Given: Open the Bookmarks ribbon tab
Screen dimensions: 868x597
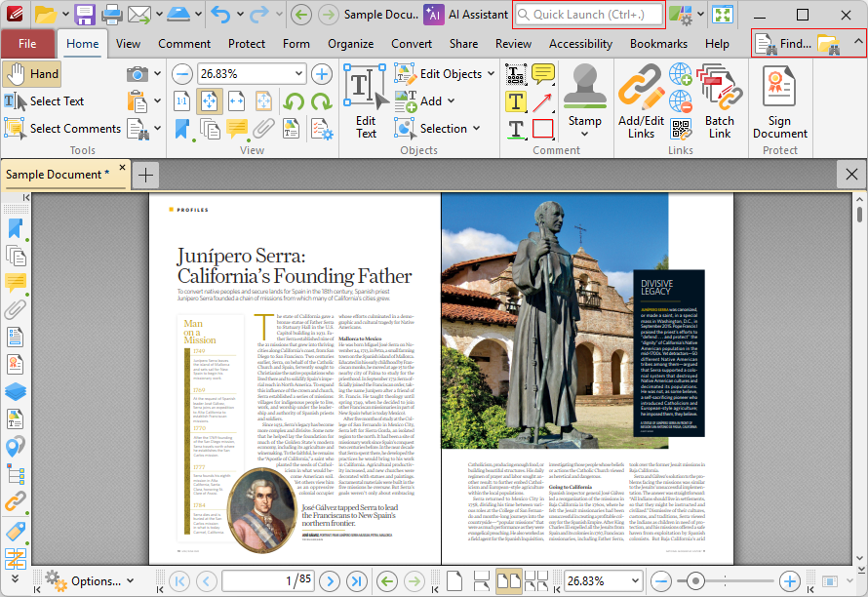Looking at the screenshot, I should [658, 44].
